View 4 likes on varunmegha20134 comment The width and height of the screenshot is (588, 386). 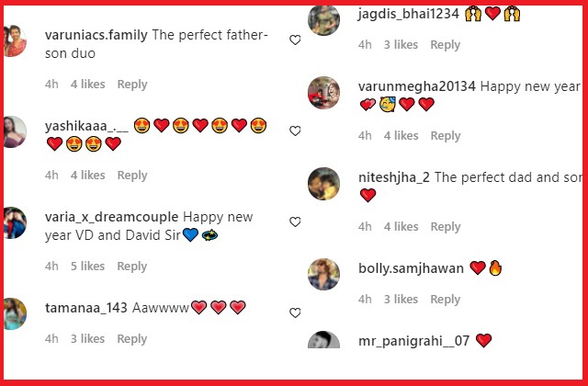[401, 135]
